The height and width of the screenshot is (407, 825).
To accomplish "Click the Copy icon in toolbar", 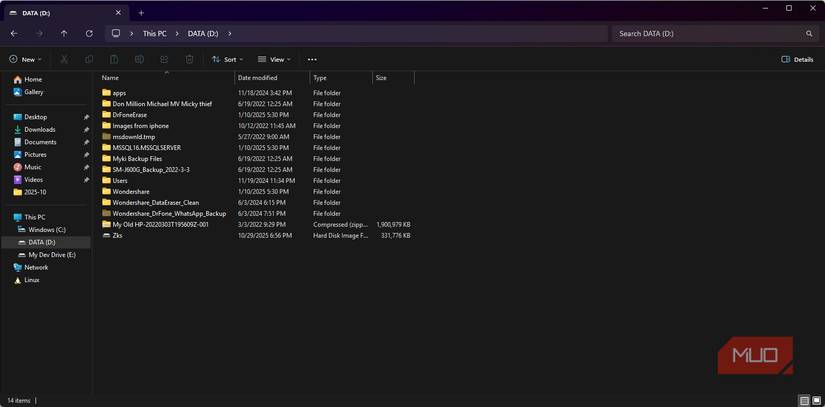I will click(89, 59).
